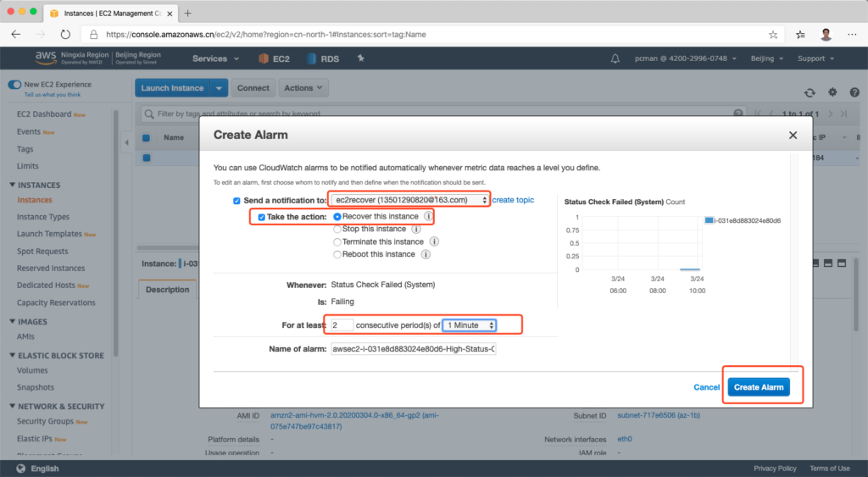Open the 1 Minute period dropdown

(470, 325)
